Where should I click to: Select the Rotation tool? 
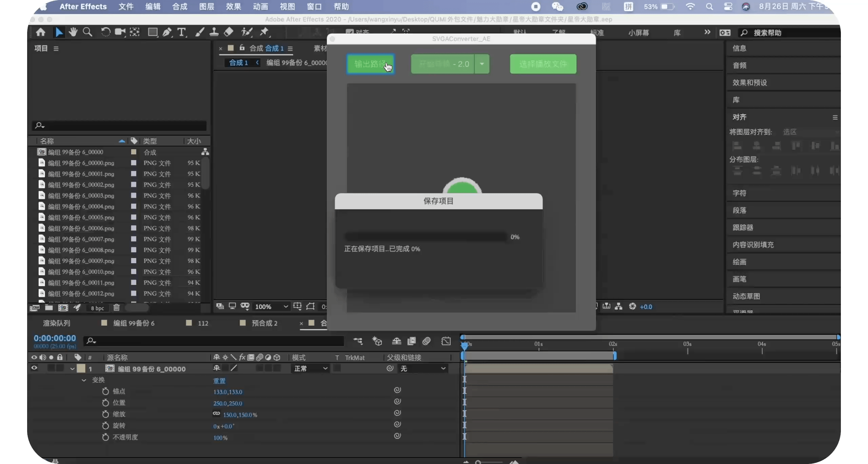coord(105,32)
